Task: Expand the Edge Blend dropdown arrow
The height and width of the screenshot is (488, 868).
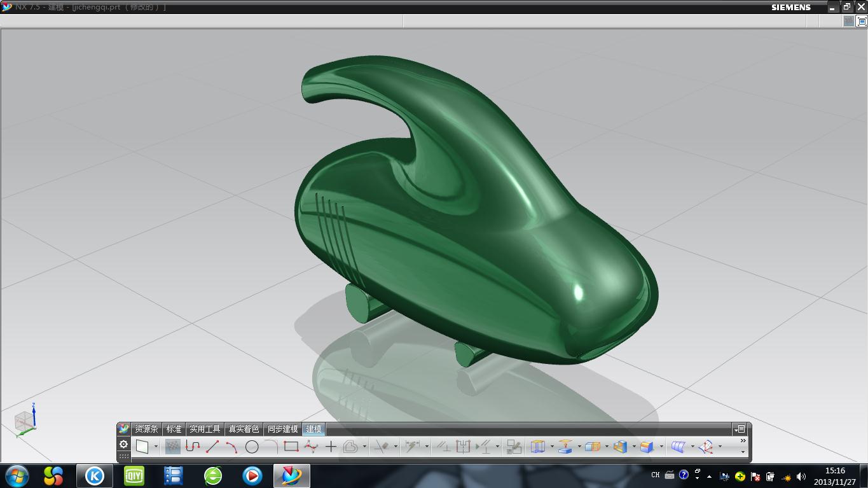Action: (661, 447)
